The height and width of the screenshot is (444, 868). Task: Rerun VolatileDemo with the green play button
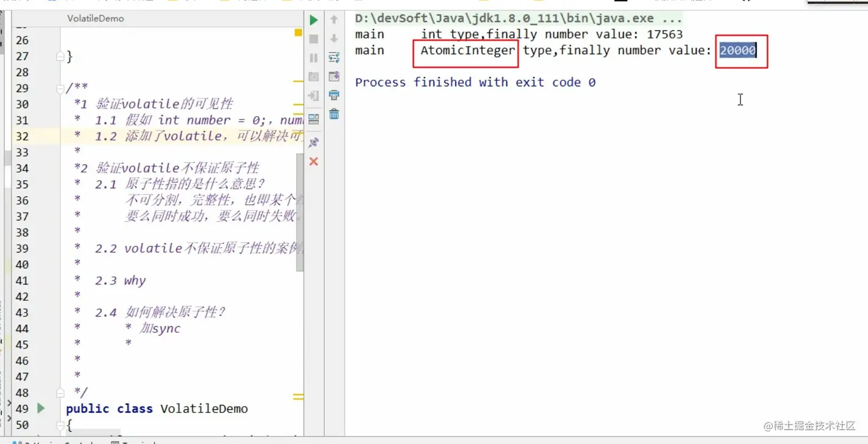pyautogui.click(x=313, y=21)
